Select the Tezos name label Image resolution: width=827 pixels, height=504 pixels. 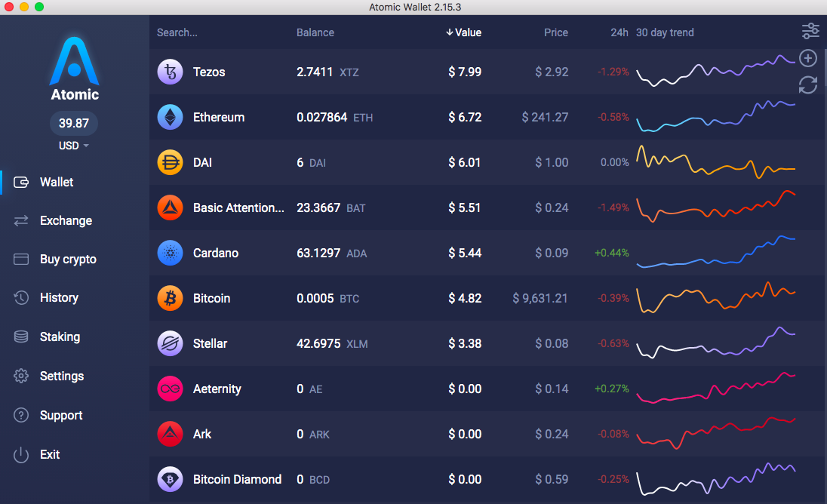pos(209,72)
